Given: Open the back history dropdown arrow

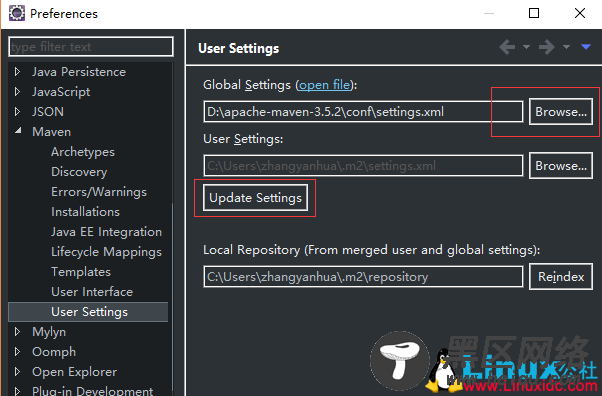Looking at the screenshot, I should (526, 47).
